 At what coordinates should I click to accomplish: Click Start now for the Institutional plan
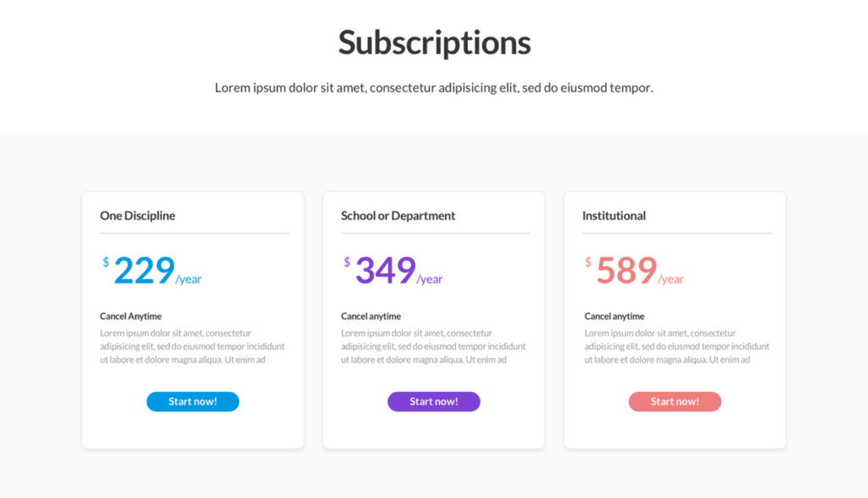click(x=675, y=401)
